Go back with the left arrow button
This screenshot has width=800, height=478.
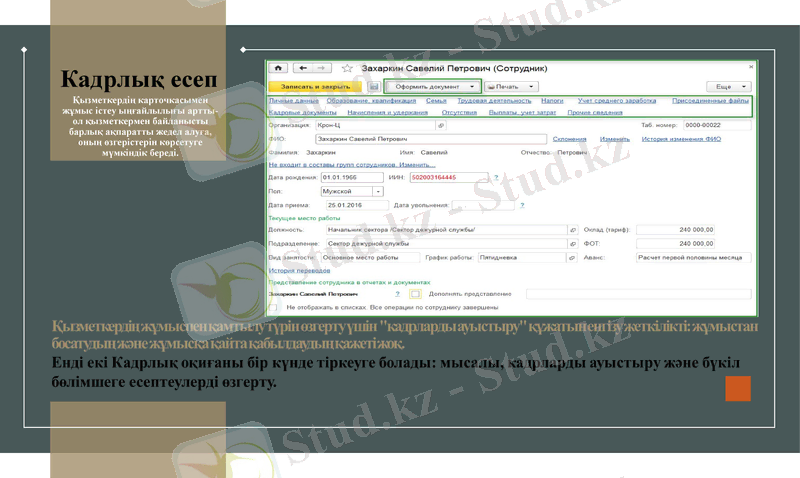tap(301, 68)
